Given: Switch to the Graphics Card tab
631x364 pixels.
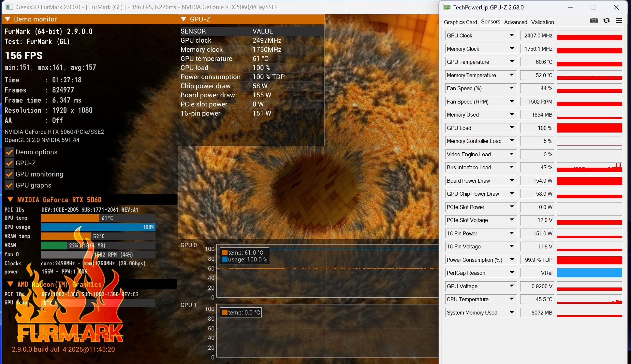Looking at the screenshot, I should tap(460, 22).
